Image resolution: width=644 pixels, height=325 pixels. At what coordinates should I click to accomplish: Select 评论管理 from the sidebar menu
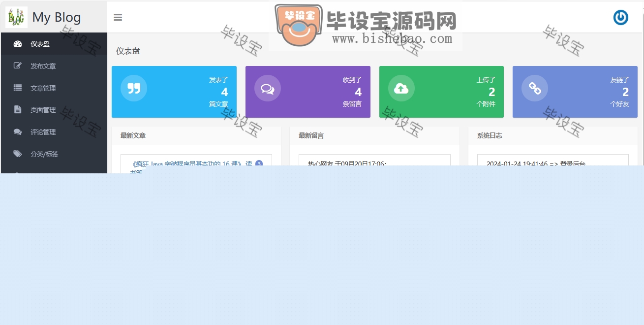pyautogui.click(x=43, y=131)
